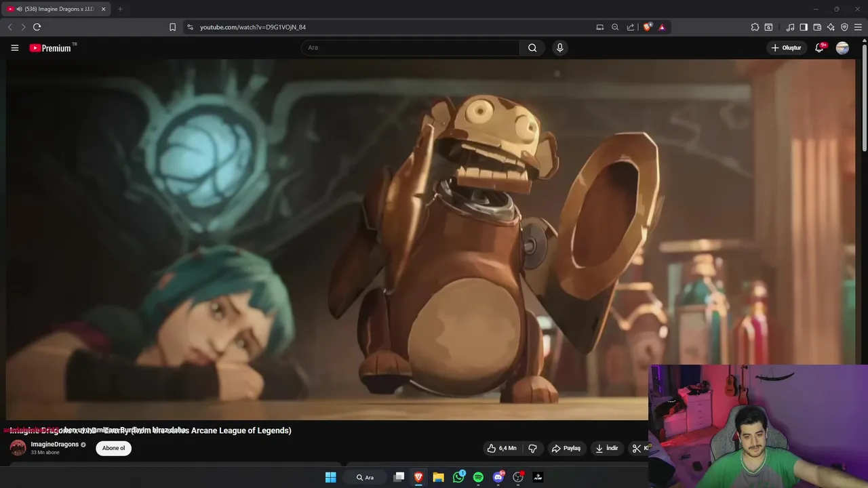
Task: Open the Windows Start menu
Action: point(330,477)
